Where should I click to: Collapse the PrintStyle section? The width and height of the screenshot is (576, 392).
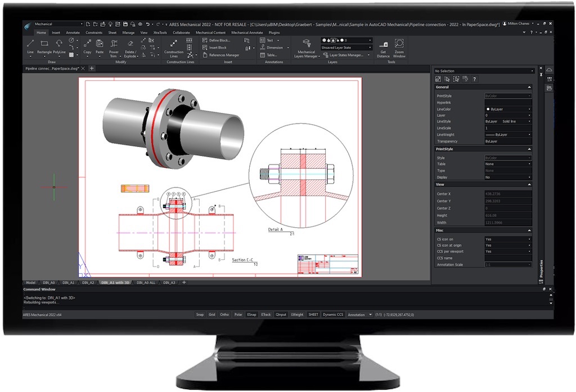(x=529, y=149)
